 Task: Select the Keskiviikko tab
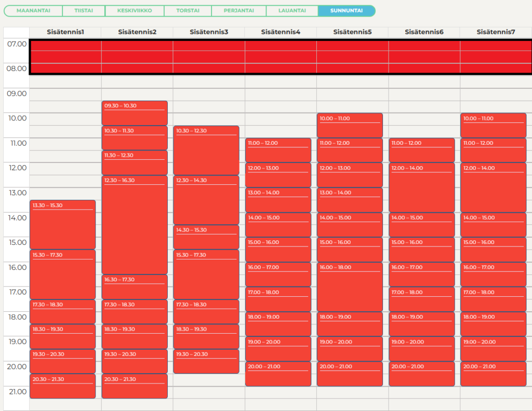click(135, 10)
